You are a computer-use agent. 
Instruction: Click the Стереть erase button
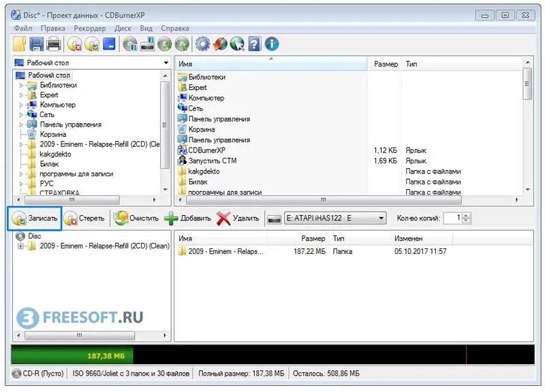point(84,218)
